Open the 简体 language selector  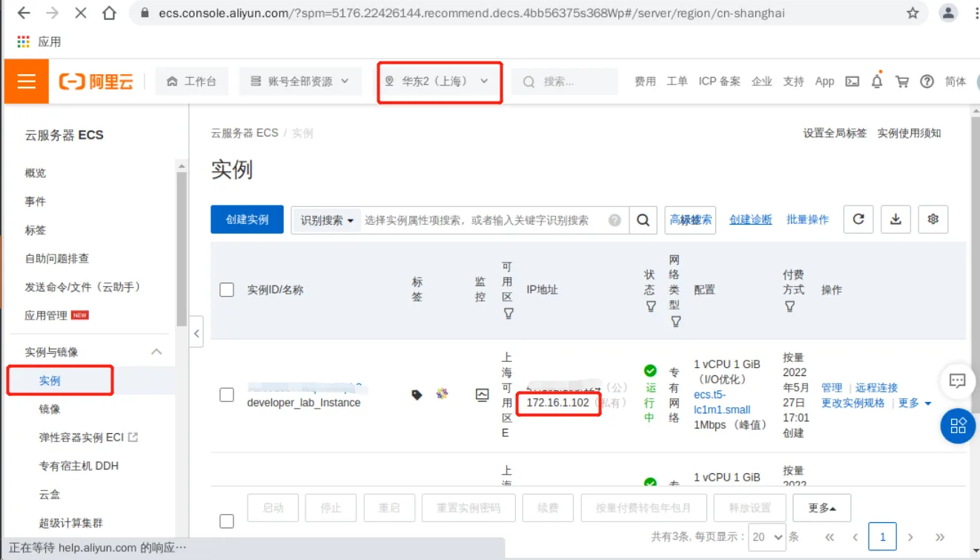pos(956,82)
